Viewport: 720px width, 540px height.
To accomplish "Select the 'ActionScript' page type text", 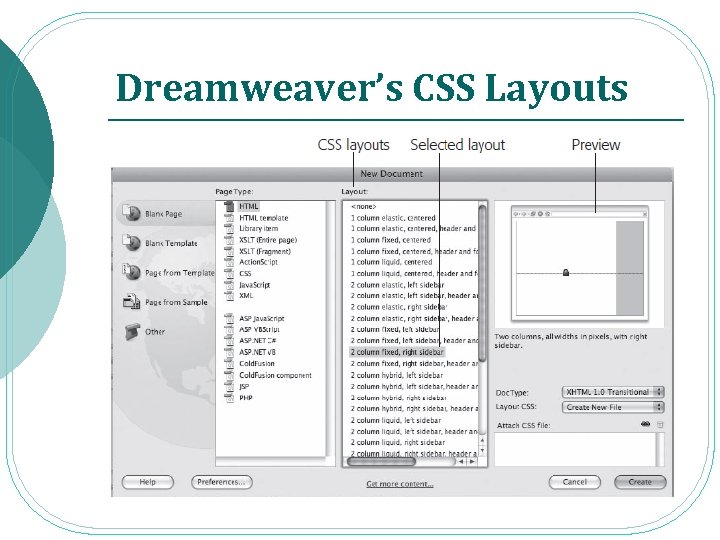I will click(258, 262).
